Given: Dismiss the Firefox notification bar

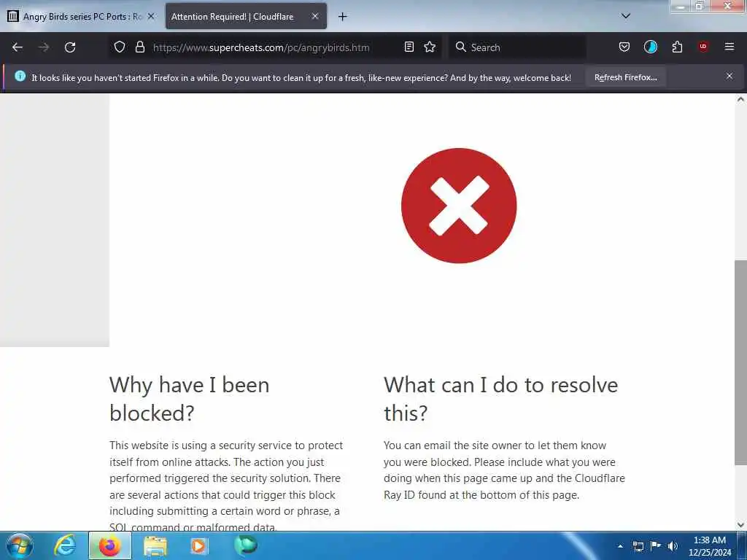Looking at the screenshot, I should [x=729, y=76].
